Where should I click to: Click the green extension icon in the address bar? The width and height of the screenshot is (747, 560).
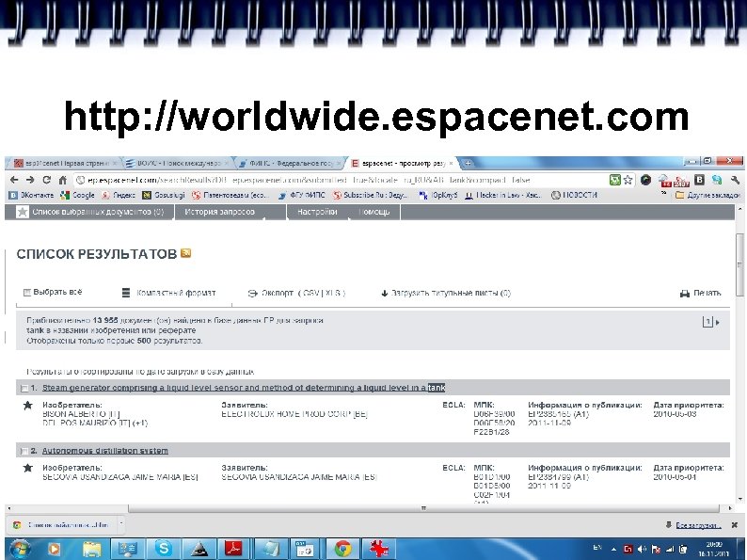[x=615, y=180]
